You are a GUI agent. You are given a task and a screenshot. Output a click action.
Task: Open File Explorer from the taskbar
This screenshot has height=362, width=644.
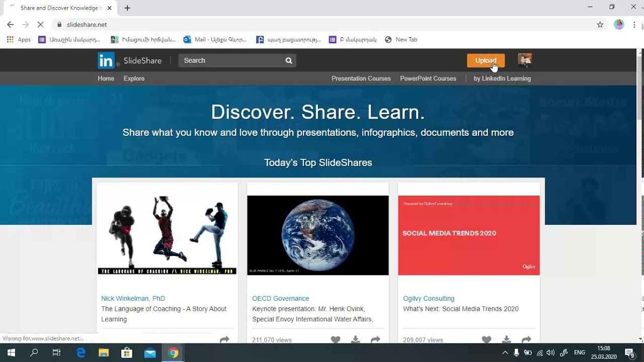tap(103, 353)
